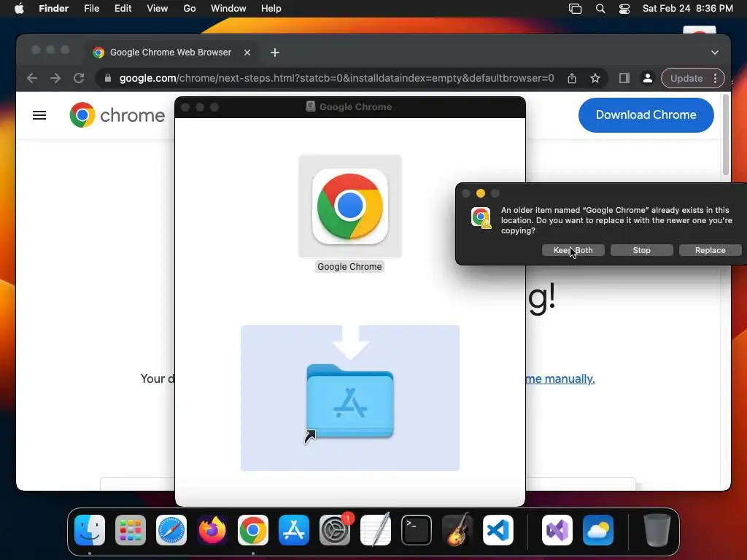The height and width of the screenshot is (560, 747).
Task: Open GarageBand from the Dock
Action: coord(457,530)
